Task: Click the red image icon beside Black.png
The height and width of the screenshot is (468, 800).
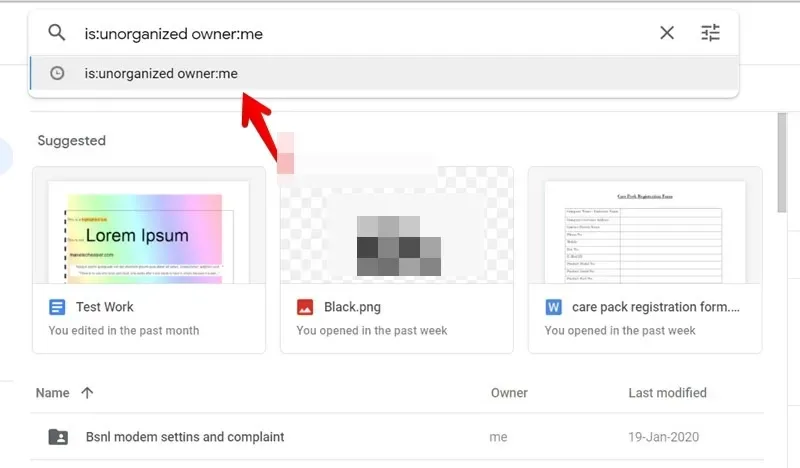Action: point(305,307)
